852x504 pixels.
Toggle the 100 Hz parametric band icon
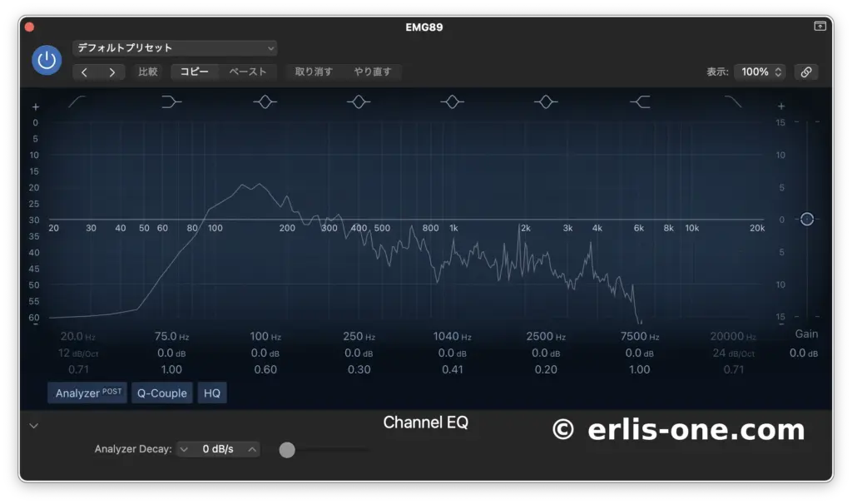click(x=265, y=101)
